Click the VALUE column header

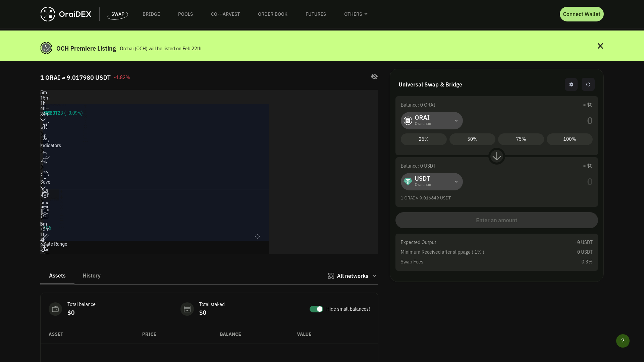(x=304, y=334)
